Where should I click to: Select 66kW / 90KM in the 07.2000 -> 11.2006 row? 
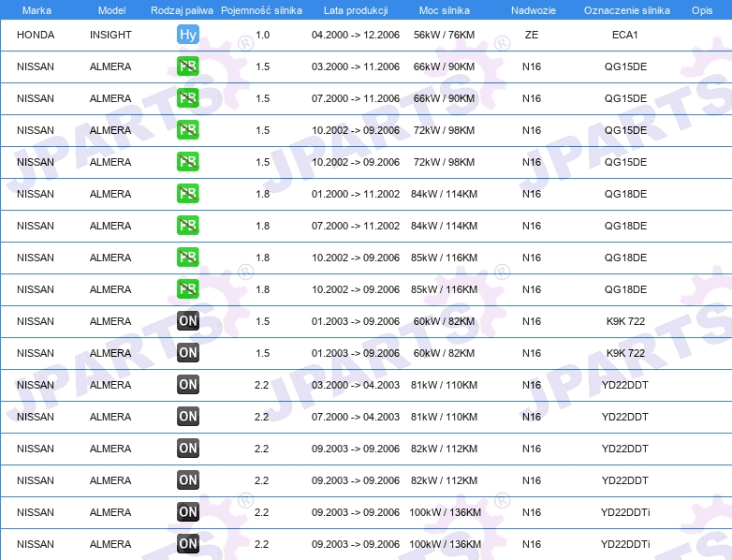coord(444,98)
